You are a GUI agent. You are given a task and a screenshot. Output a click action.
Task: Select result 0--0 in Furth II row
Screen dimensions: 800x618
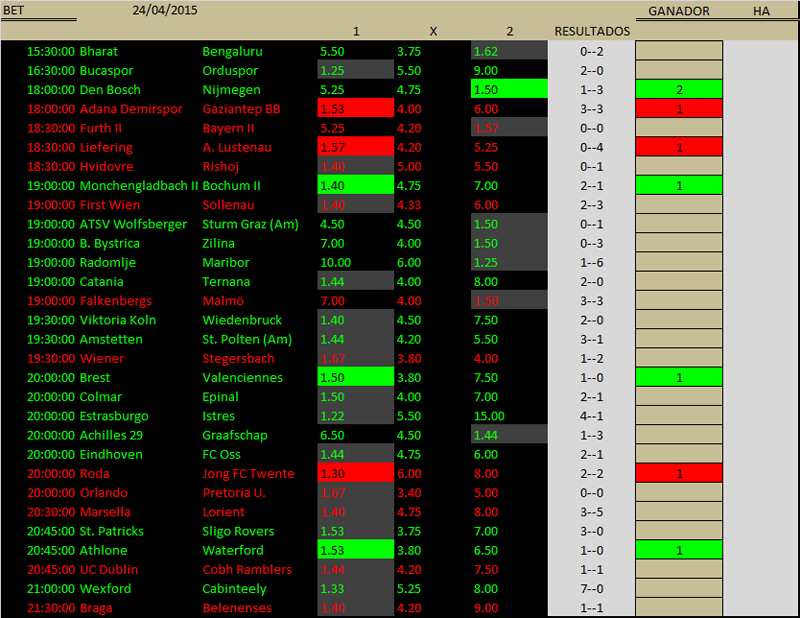tap(591, 128)
